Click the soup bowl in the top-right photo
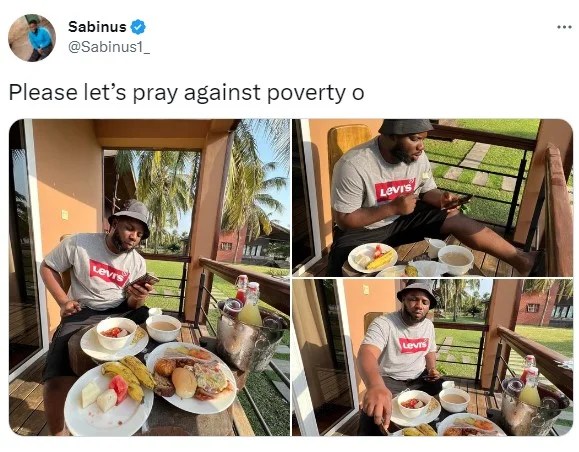This screenshot has width=579, height=452. click(x=456, y=258)
